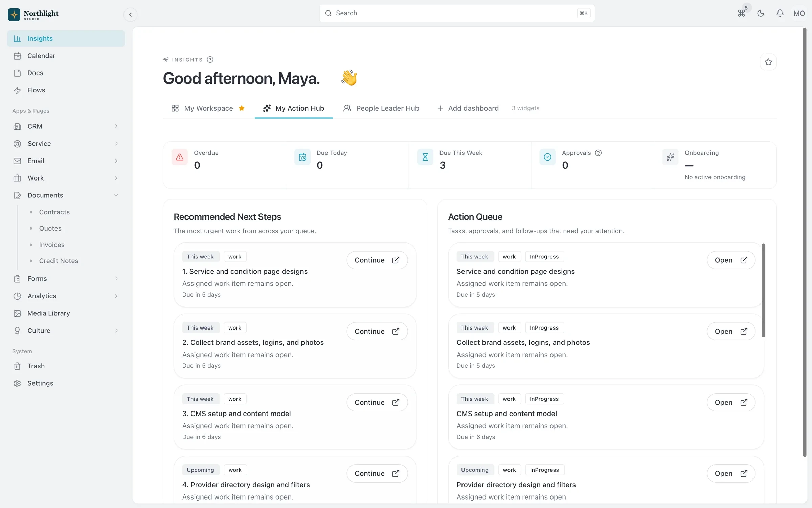Continue CMS setup and content model step

click(x=377, y=402)
